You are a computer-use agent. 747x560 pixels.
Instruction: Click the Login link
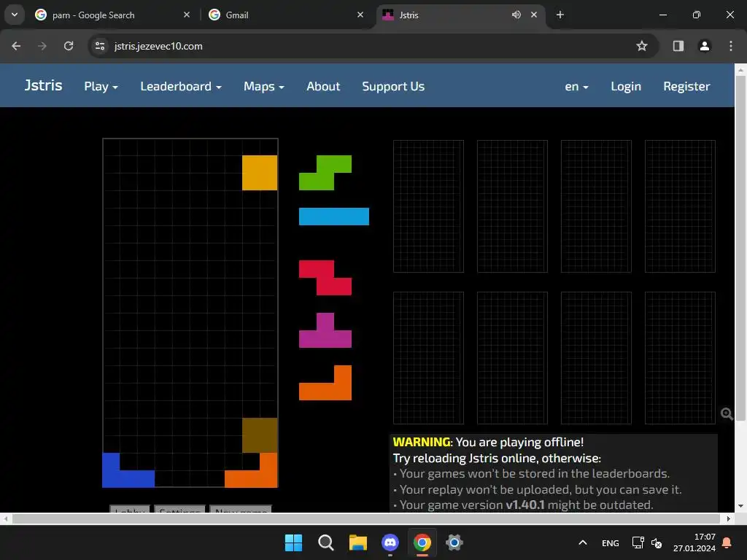point(625,86)
